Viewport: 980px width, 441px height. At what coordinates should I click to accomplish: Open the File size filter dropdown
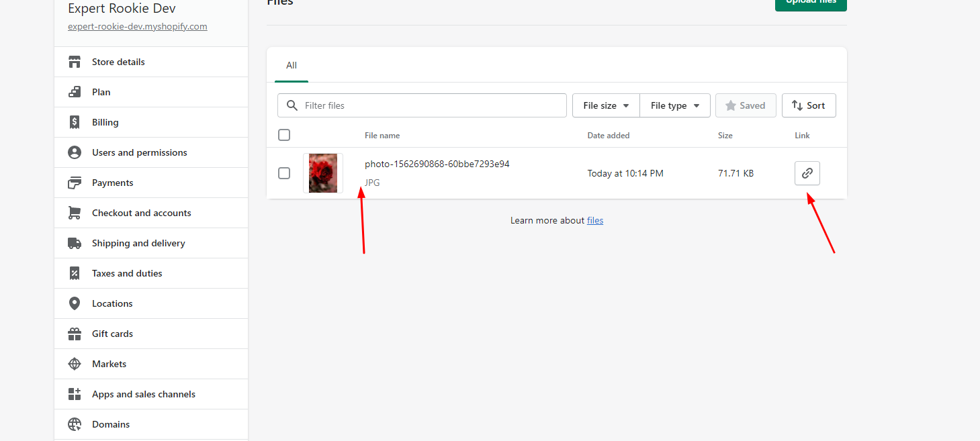[606, 105]
